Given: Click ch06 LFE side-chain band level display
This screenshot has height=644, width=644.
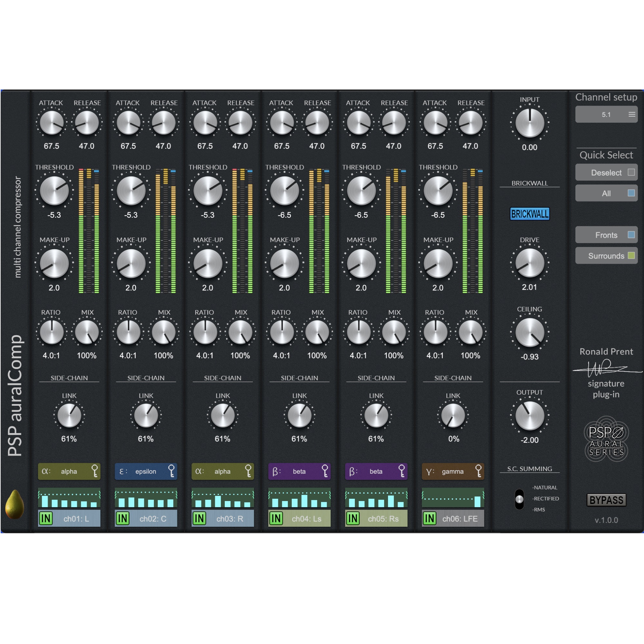Looking at the screenshot, I should coord(453,498).
